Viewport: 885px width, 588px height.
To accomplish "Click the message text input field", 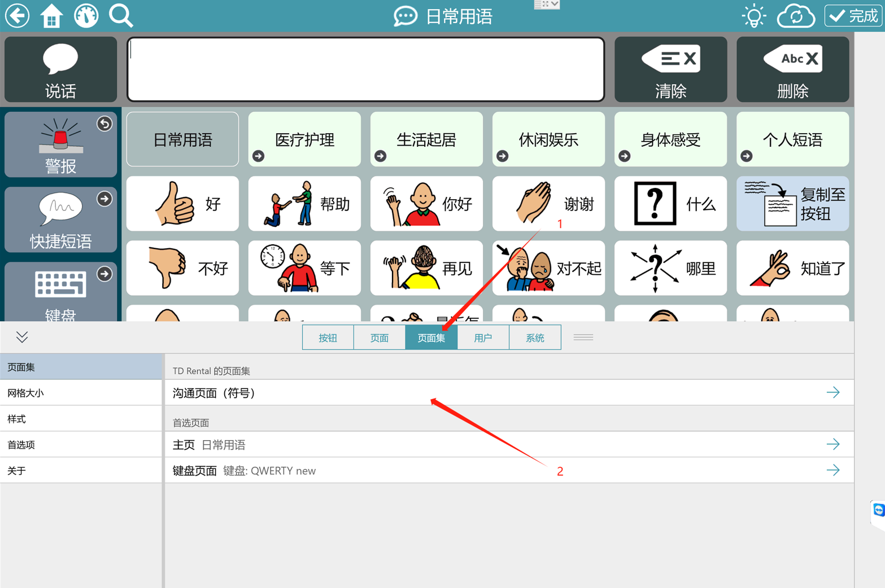I will [366, 69].
